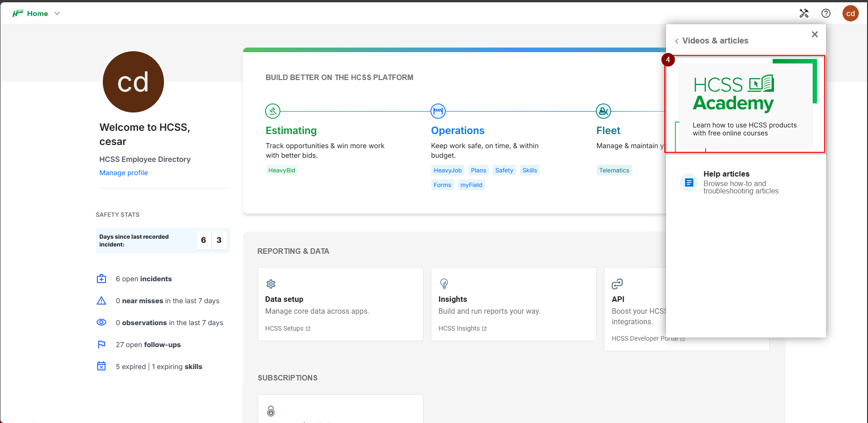This screenshot has width=868, height=423.
Task: Close the Videos & articles panel
Action: tap(814, 34)
